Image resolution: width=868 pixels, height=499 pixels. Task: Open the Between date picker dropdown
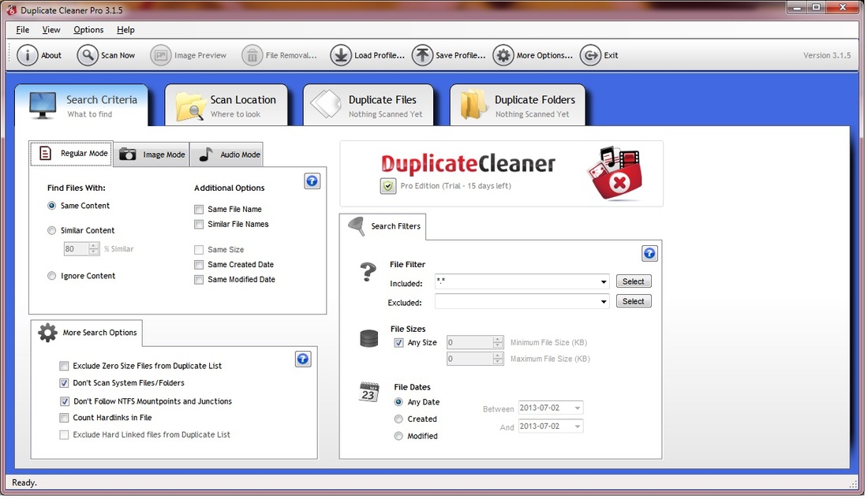pyautogui.click(x=577, y=408)
